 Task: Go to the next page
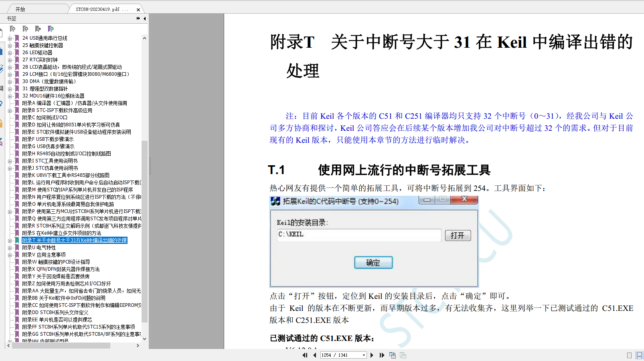[372, 355]
